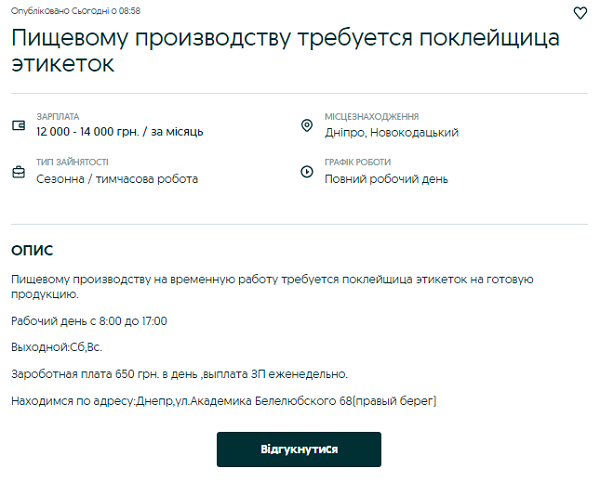
Task: Click the ЗАРПЛАТА label
Action: [x=57, y=117]
